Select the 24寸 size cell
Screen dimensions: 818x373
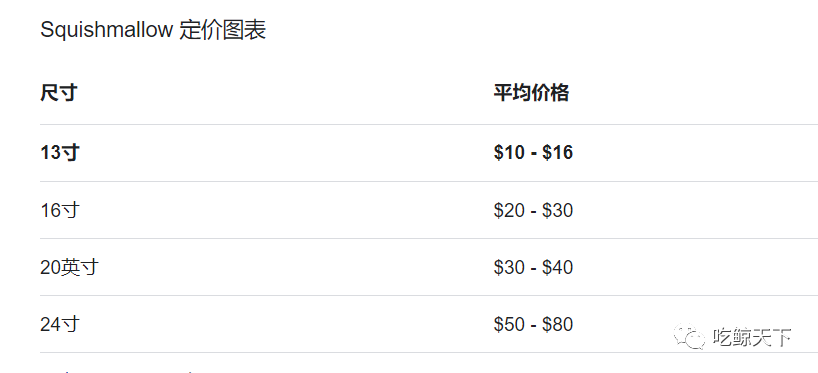(59, 324)
